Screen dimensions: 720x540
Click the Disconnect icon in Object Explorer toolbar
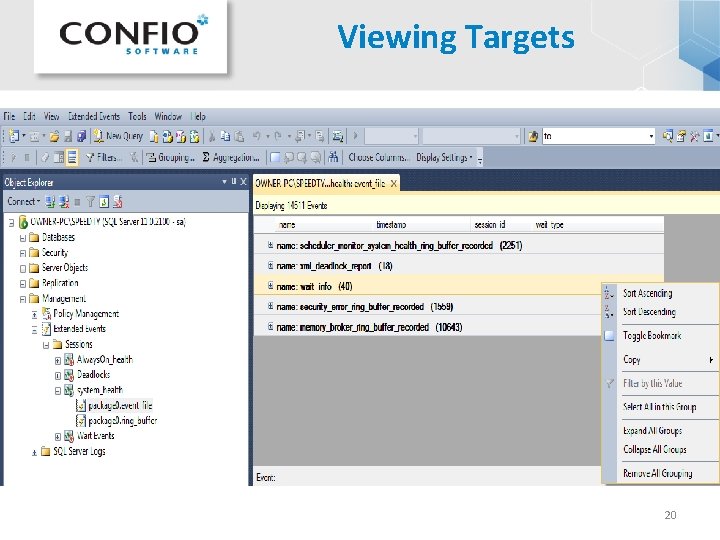tap(64, 202)
